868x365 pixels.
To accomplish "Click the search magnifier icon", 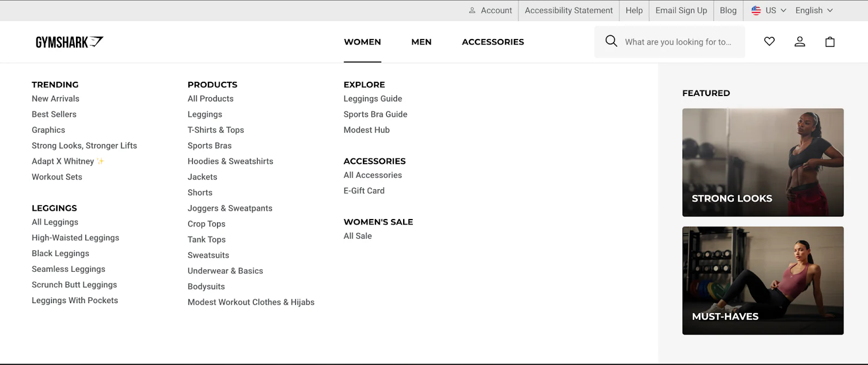I will (x=611, y=41).
